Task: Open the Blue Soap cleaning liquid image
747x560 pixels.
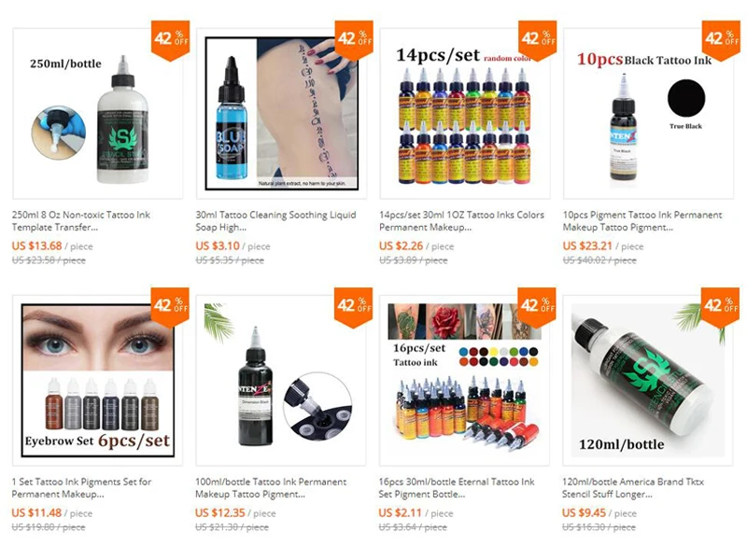Action: (282, 113)
